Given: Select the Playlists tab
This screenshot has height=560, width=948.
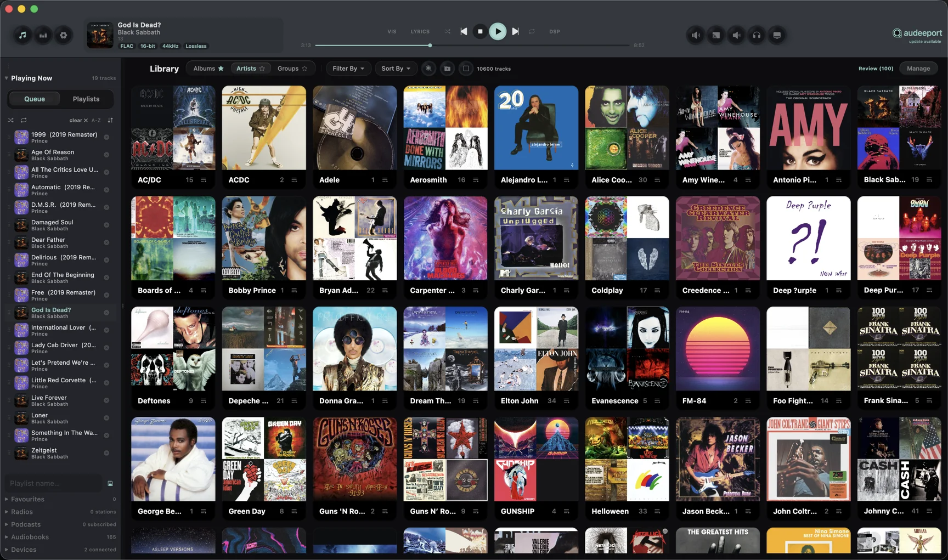Looking at the screenshot, I should point(86,99).
